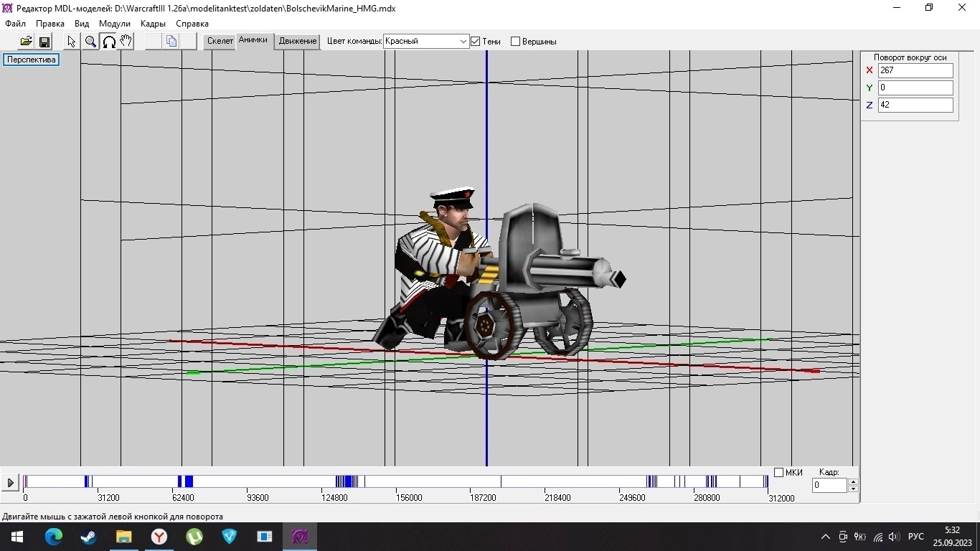Open network settings tray icon
Image resolution: width=980 pixels, height=551 pixels.
[x=877, y=537]
